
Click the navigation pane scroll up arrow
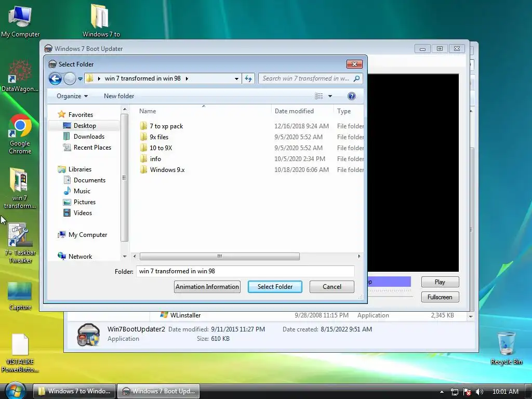tap(125, 109)
